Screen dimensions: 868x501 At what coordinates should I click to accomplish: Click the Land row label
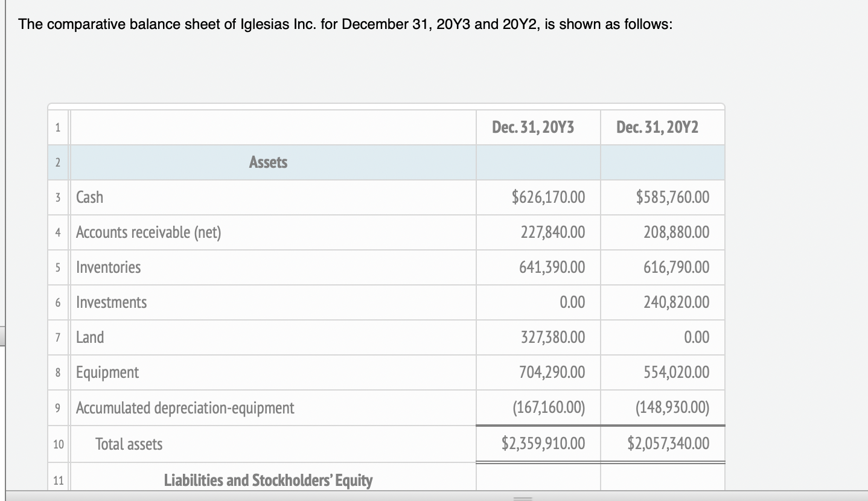[89, 337]
